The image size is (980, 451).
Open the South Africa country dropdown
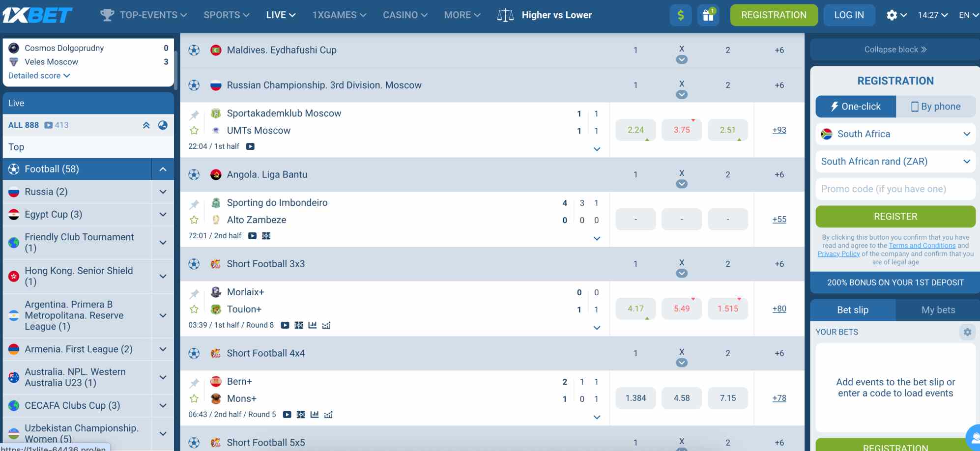coord(895,134)
